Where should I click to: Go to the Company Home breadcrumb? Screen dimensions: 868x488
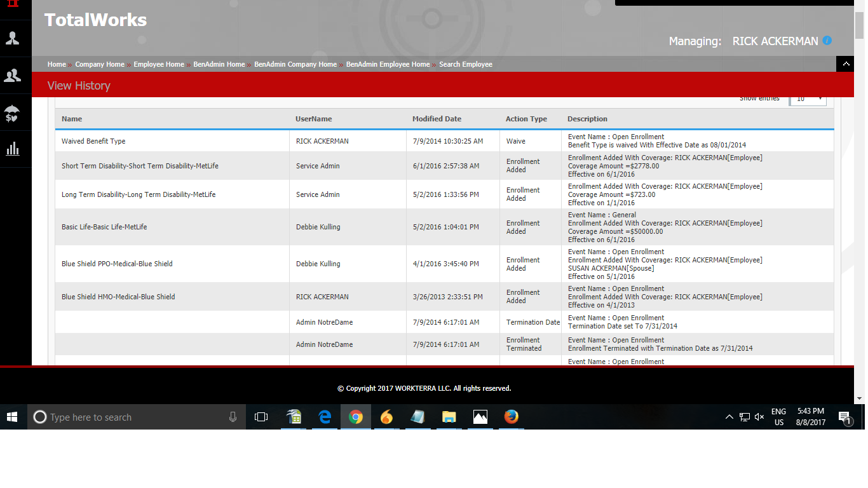(x=100, y=64)
